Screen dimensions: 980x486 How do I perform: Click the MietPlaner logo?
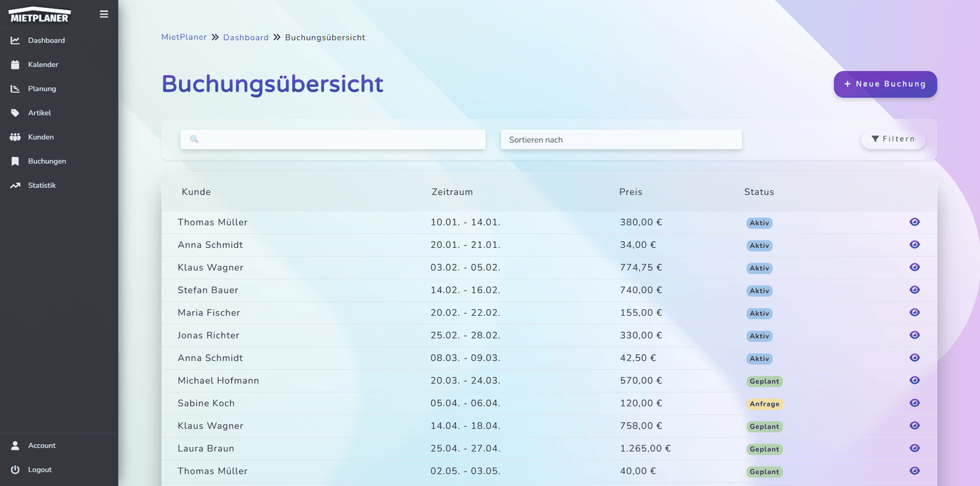coord(40,15)
